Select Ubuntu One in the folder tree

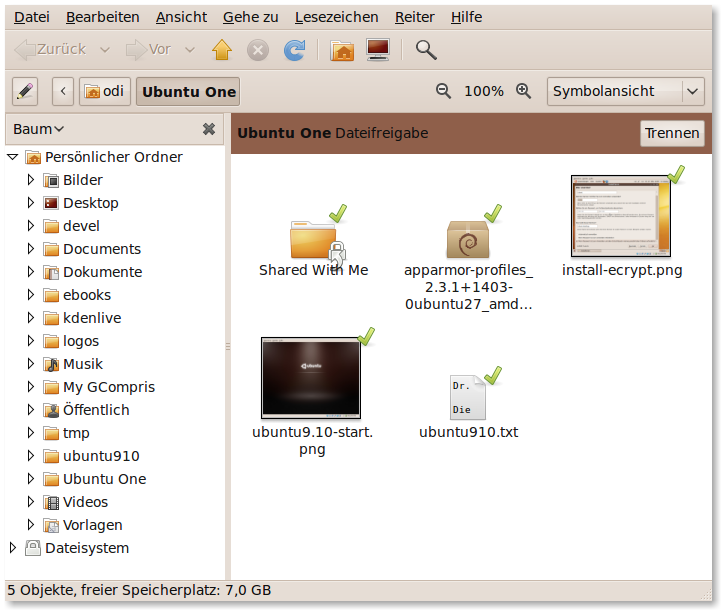105,479
